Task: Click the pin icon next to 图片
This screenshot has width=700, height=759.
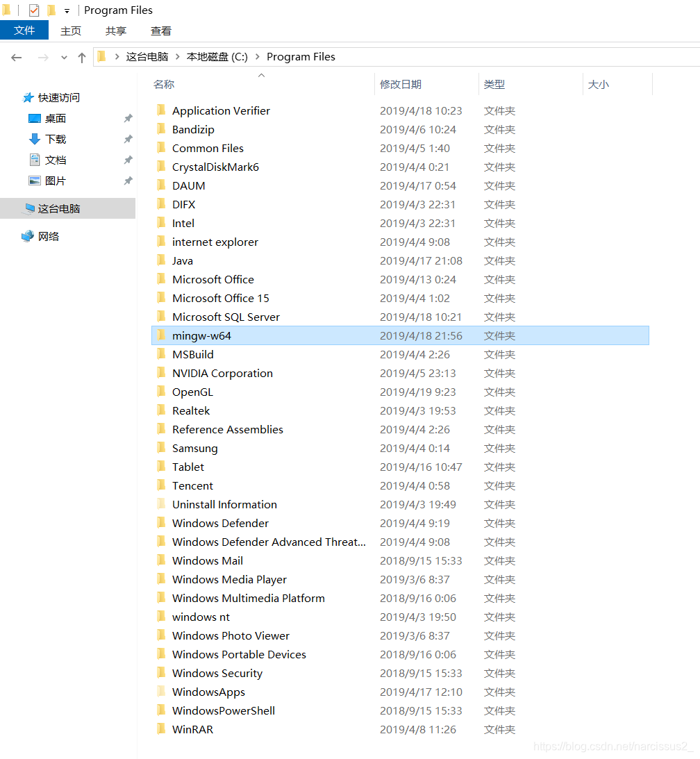Action: (128, 181)
